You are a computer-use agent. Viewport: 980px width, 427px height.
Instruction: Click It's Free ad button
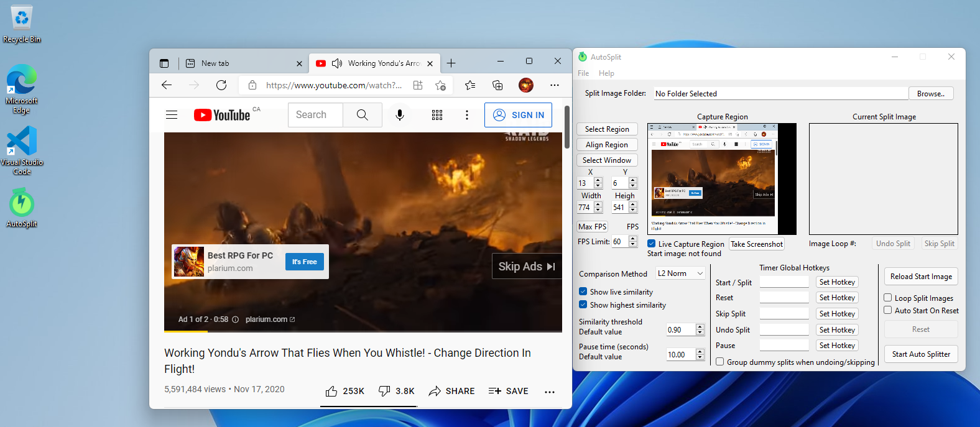[305, 262]
